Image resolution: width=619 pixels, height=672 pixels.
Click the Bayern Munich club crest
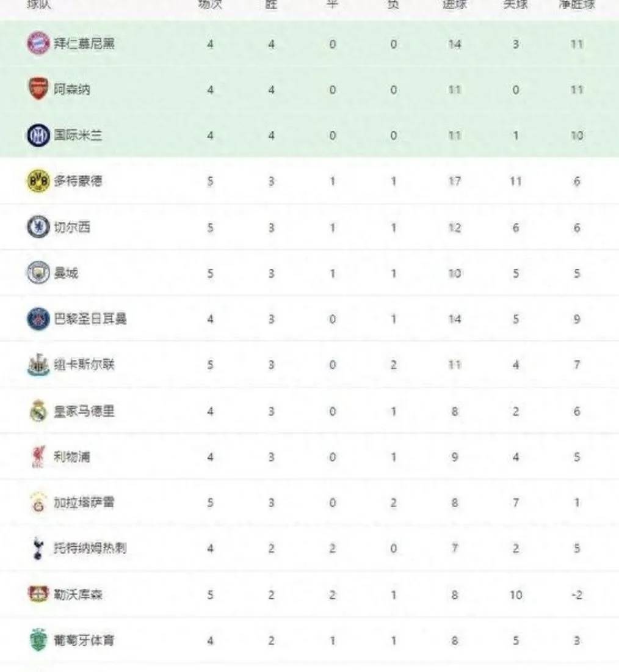[x=38, y=44]
